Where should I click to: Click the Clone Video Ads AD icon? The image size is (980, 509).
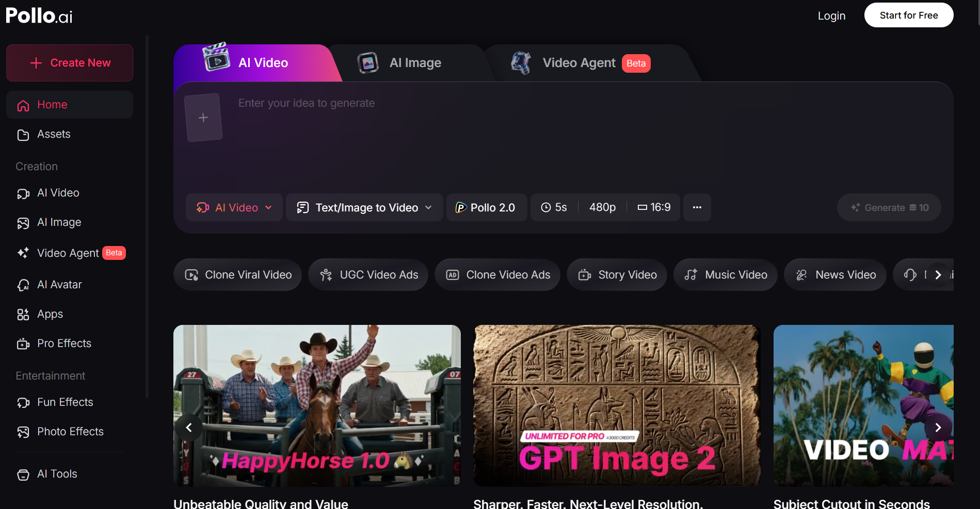(x=453, y=275)
